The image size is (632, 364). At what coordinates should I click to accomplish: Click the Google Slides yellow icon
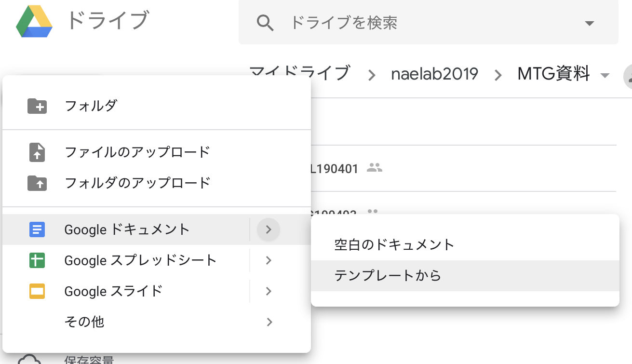point(37,291)
